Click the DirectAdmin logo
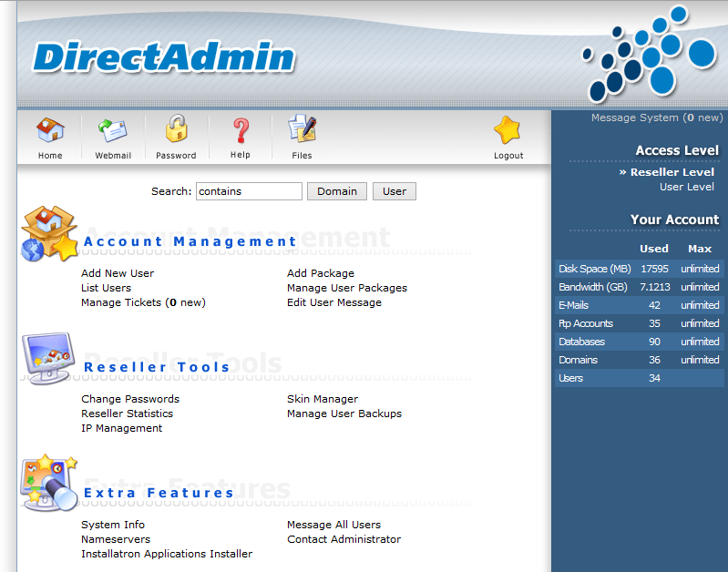This screenshot has height=572, width=728. tap(164, 57)
